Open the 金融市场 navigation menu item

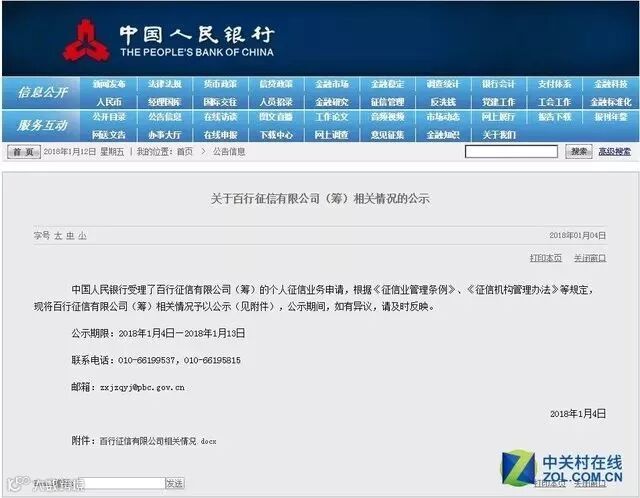[x=332, y=84]
